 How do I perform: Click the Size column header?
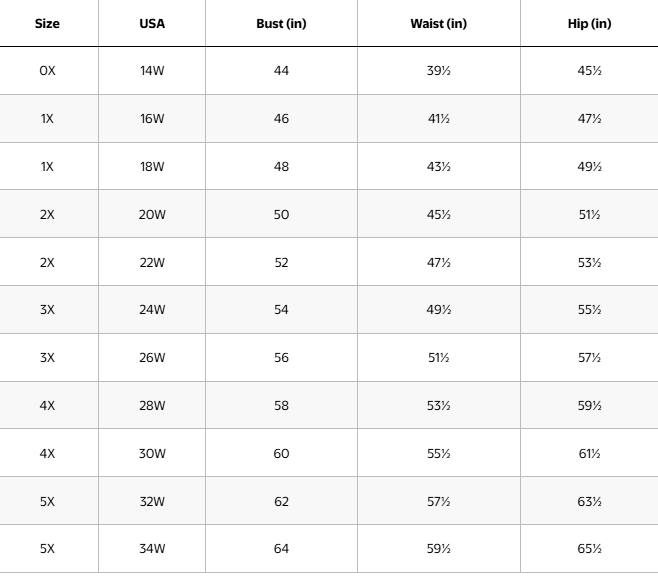click(47, 23)
